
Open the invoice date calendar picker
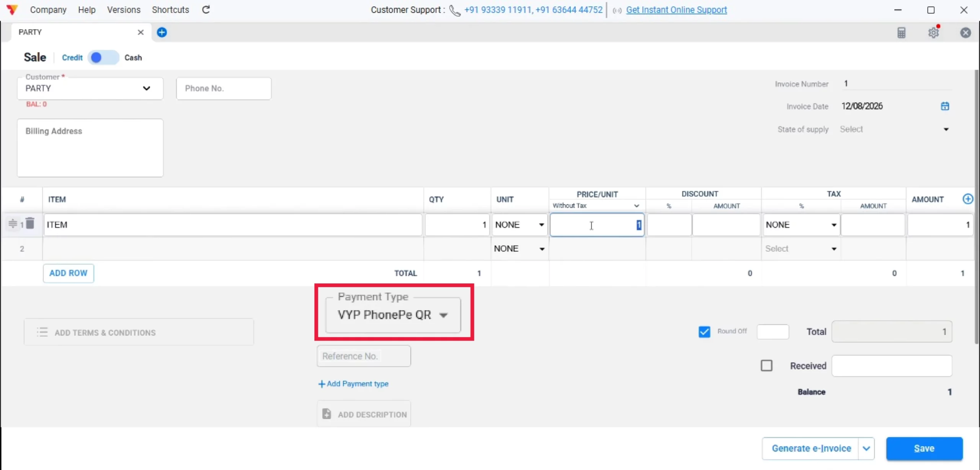[x=945, y=106]
